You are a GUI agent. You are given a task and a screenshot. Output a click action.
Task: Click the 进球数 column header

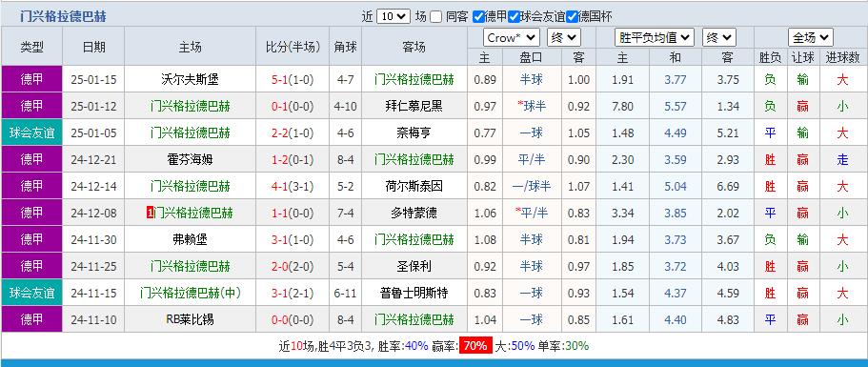842,57
